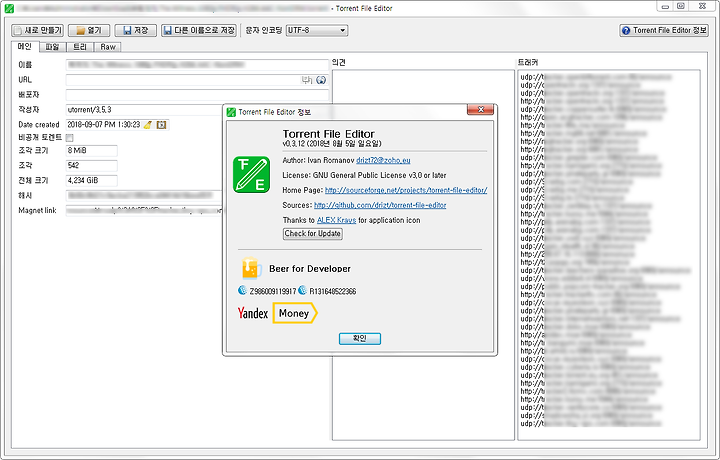This screenshot has width=720, height=460.
Task: Click the Magnet link field
Action: (144, 211)
